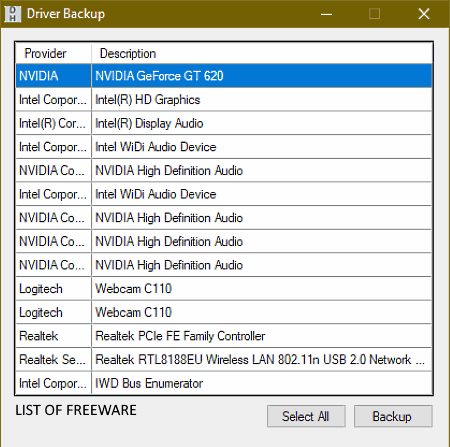Screen dimensions: 450x447
Task: Select the NVIDIA GeForce GT 620 driver
Action: click(224, 76)
